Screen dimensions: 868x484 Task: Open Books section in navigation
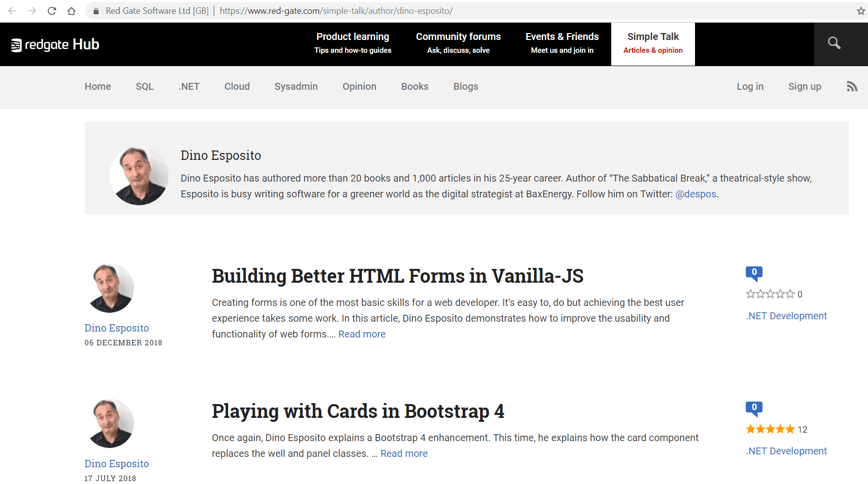[x=415, y=86]
